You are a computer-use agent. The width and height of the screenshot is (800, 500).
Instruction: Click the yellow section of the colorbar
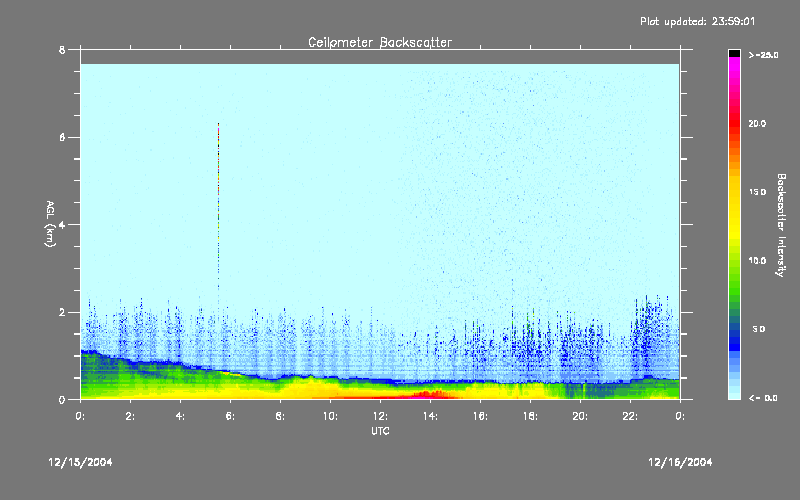(734, 209)
